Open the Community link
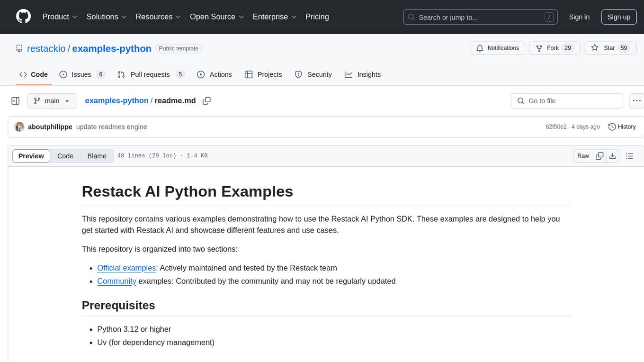This screenshot has height=362, width=644. coord(116,281)
